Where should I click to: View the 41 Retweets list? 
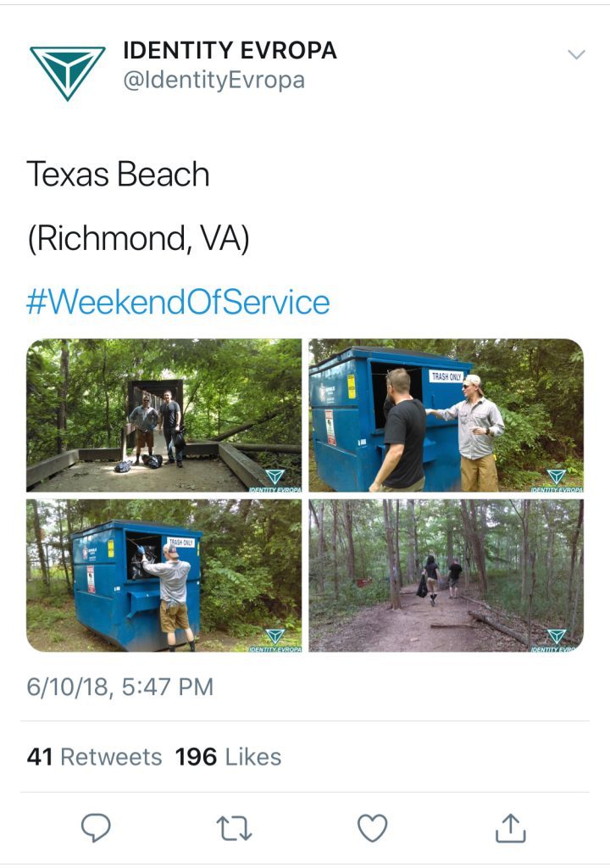(x=94, y=757)
